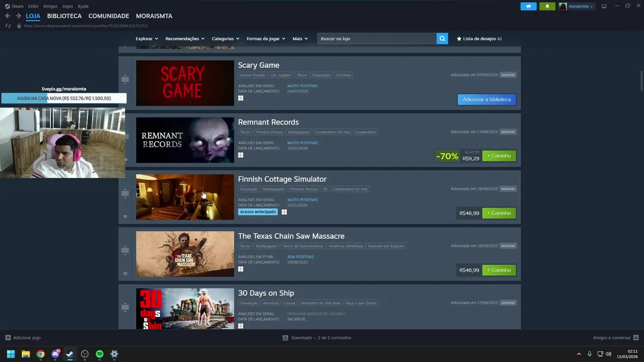This screenshot has height=362, width=644.
Task: Switch to Big Picture mode icon
Action: [604, 6]
